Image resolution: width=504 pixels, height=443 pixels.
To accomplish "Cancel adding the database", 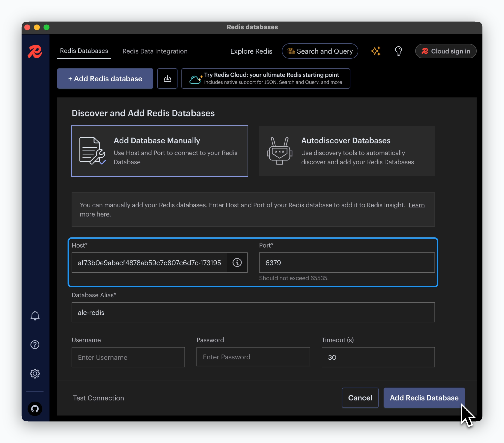I will (360, 398).
